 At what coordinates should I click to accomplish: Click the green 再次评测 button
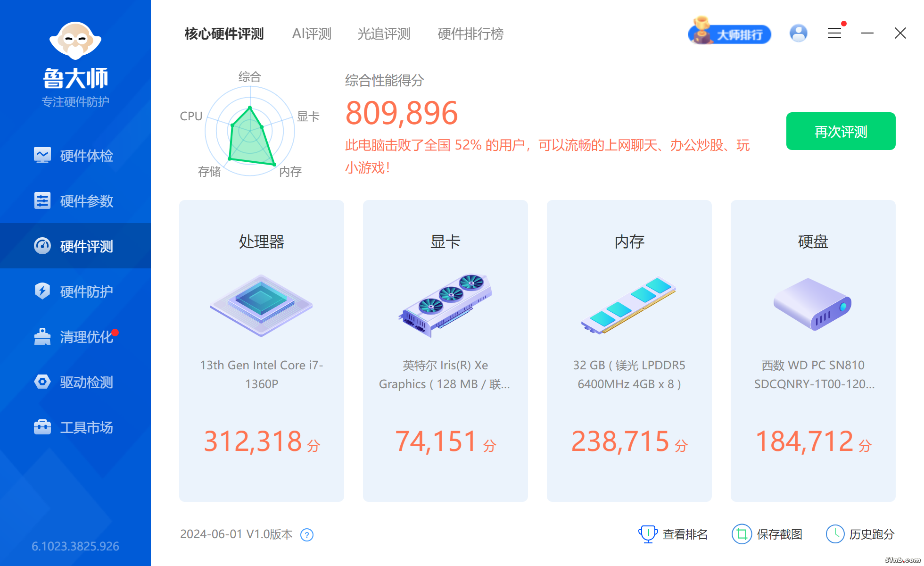click(x=841, y=131)
